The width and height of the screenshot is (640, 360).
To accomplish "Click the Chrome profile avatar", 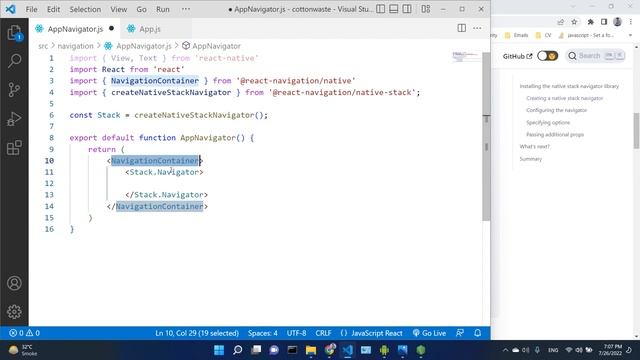I will 618,22.
